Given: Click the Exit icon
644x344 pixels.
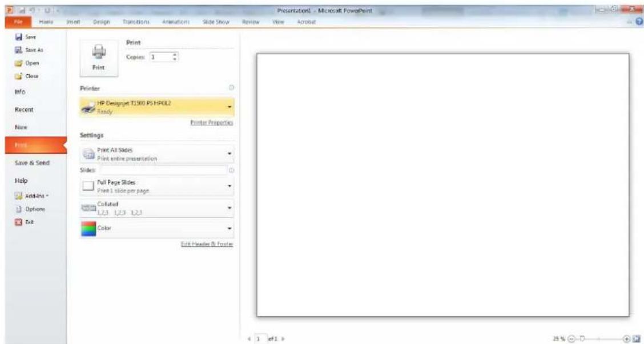Looking at the screenshot, I should pos(18,222).
